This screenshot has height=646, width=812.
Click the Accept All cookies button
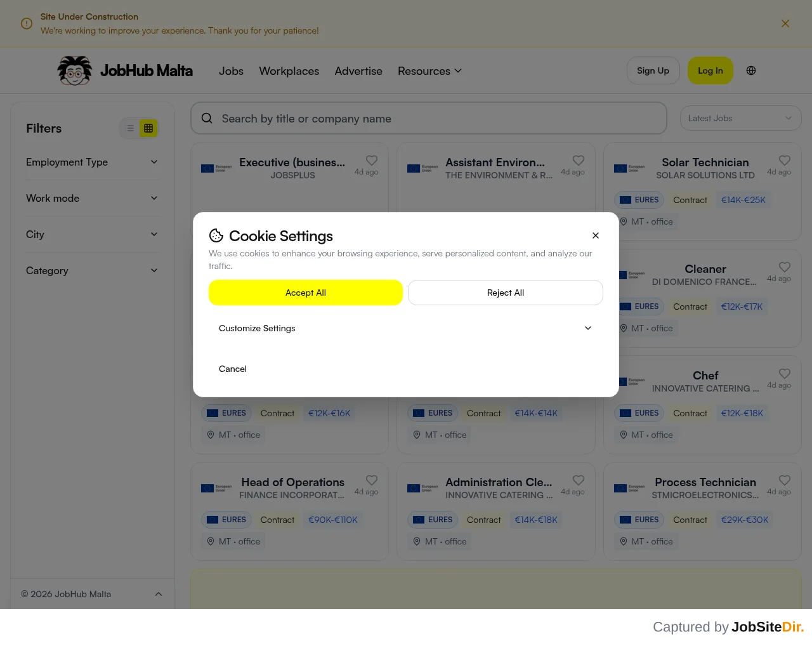click(x=306, y=293)
